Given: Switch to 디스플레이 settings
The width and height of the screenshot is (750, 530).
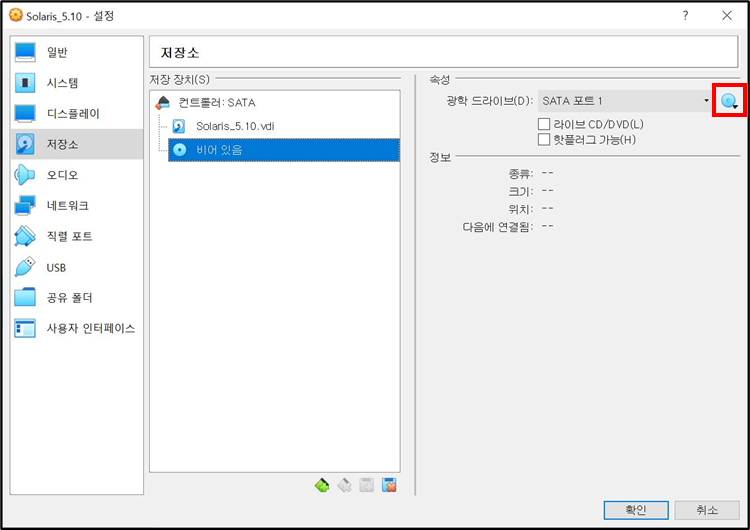Looking at the screenshot, I should (77, 113).
